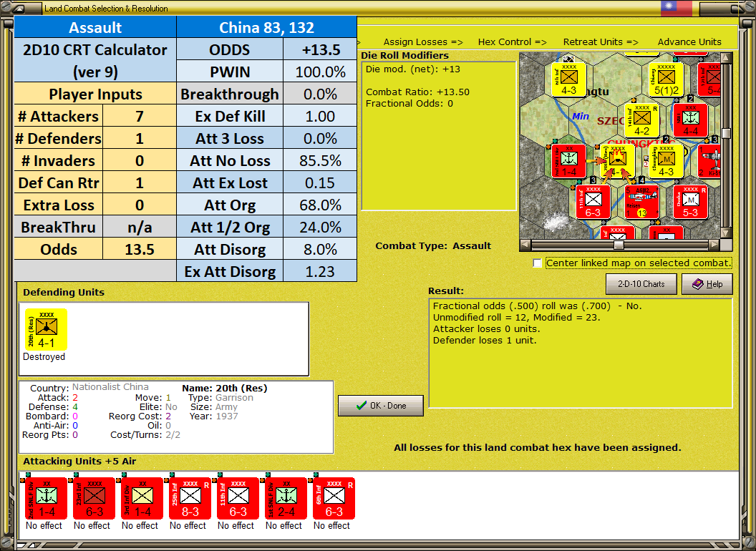This screenshot has width=756, height=551.
Task: Select the destroyed 20th (Res) defending unit
Action: click(46, 329)
